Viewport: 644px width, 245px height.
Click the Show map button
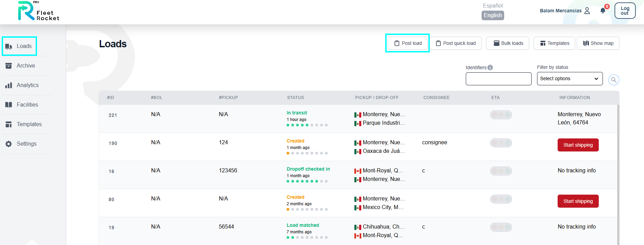[598, 43]
